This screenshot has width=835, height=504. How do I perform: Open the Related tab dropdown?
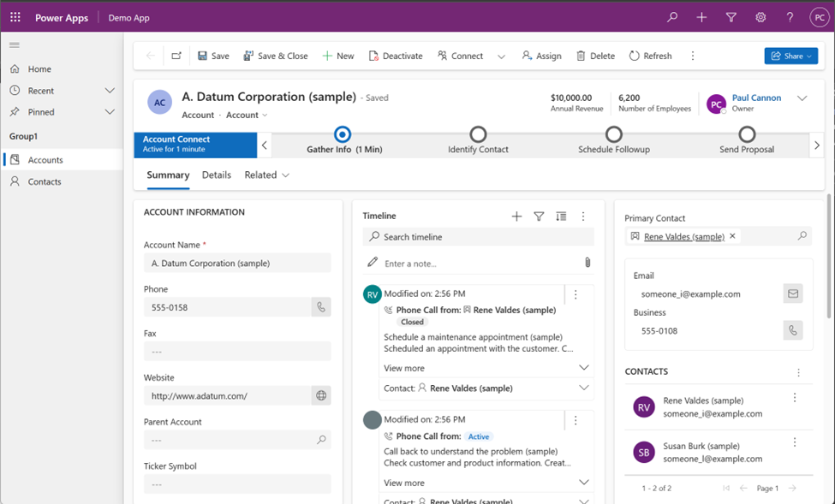click(266, 175)
